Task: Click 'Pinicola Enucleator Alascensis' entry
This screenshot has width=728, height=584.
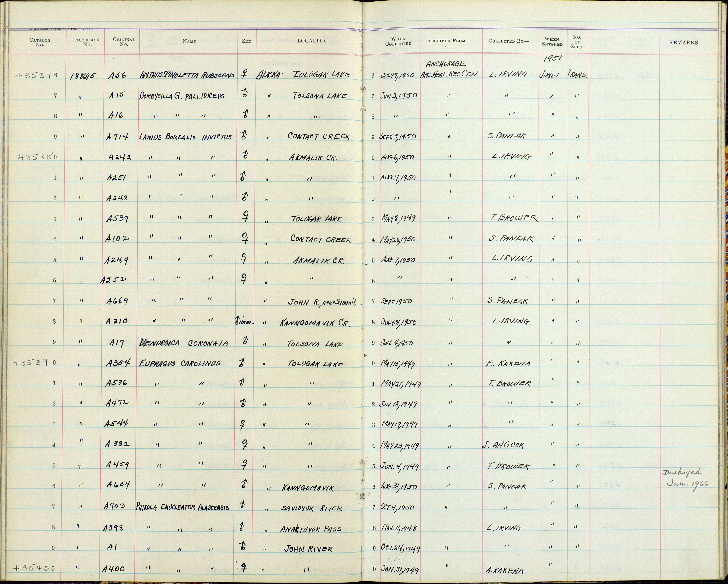Action: coord(183,507)
